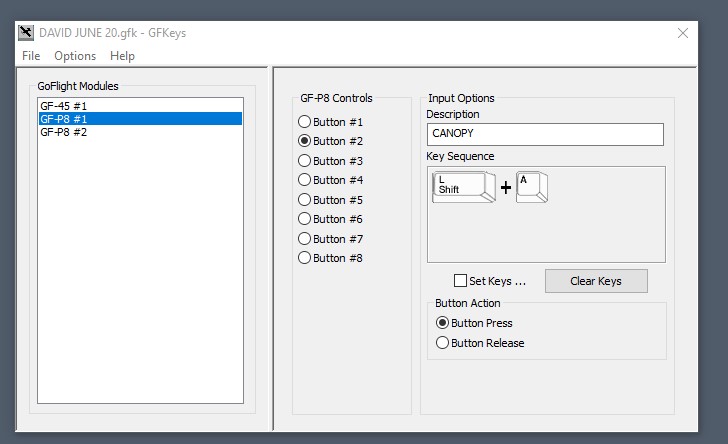This screenshot has height=444, width=728.
Task: Open the Options menu
Action: (x=75, y=56)
